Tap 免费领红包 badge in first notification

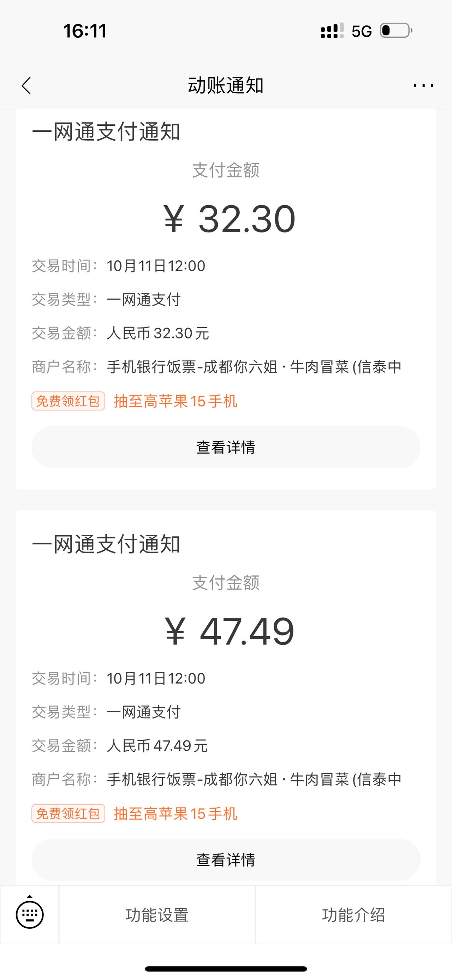pyautogui.click(x=68, y=401)
